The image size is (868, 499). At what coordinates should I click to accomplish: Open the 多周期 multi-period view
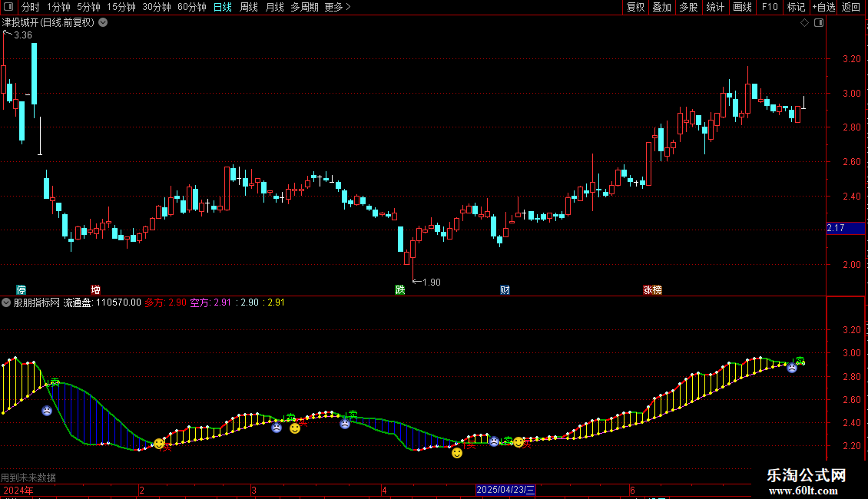304,7
